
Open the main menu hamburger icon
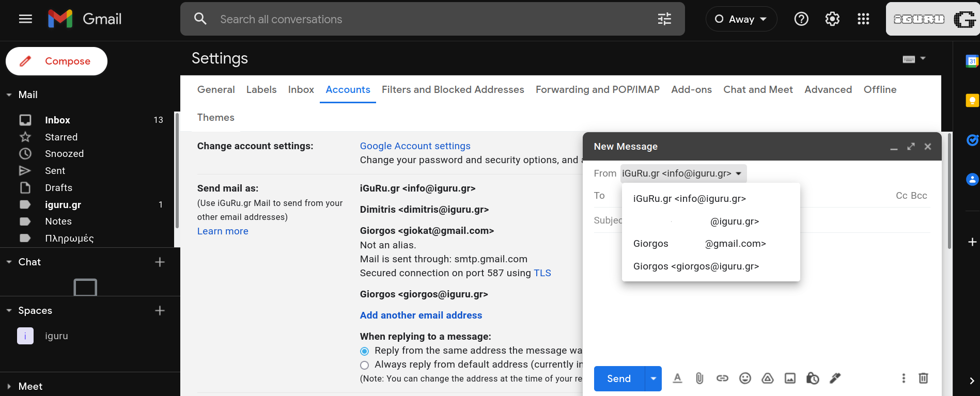coord(25,19)
